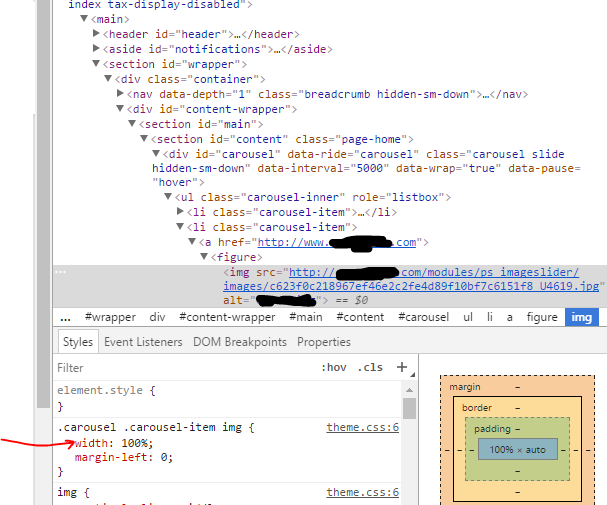
Task: Collapse the section id="wrapper" node
Action: coord(96,63)
